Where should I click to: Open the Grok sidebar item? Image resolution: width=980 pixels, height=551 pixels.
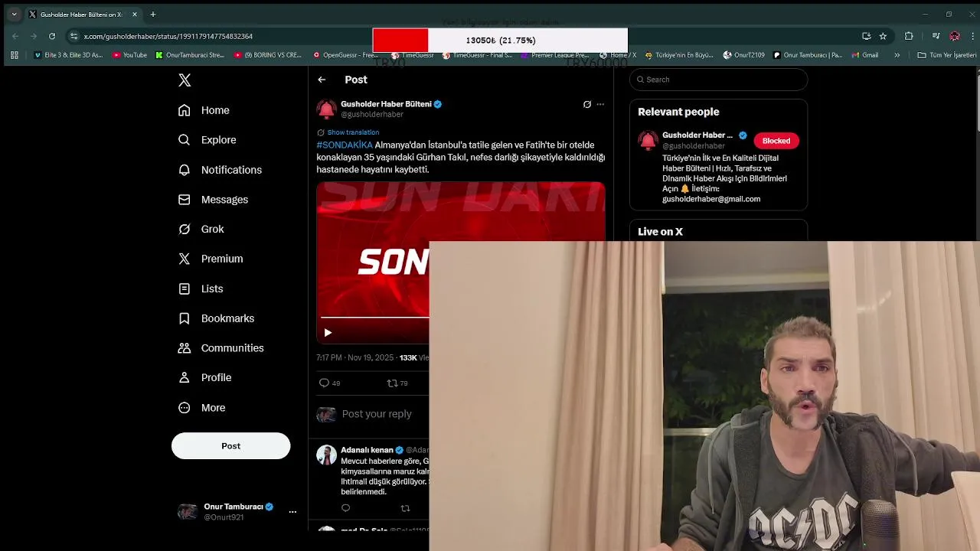tap(201, 229)
